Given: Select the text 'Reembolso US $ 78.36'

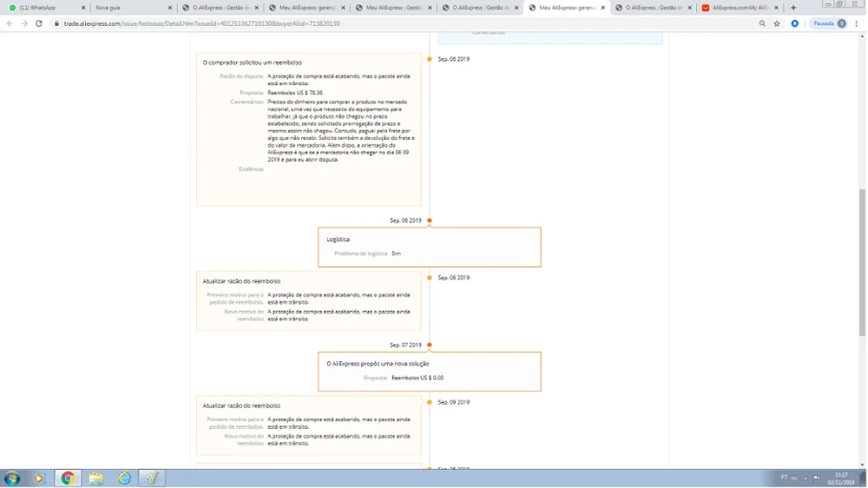Looking at the screenshot, I should pyautogui.click(x=295, y=93).
